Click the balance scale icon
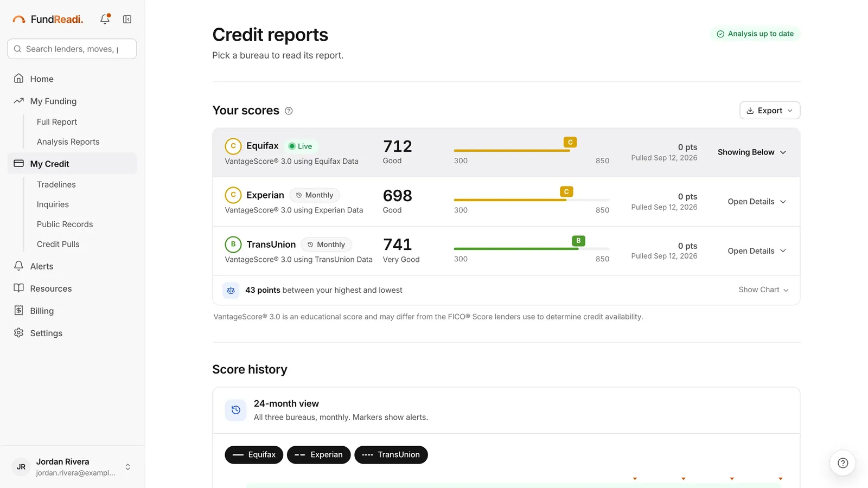The height and width of the screenshot is (488, 868). pos(231,290)
